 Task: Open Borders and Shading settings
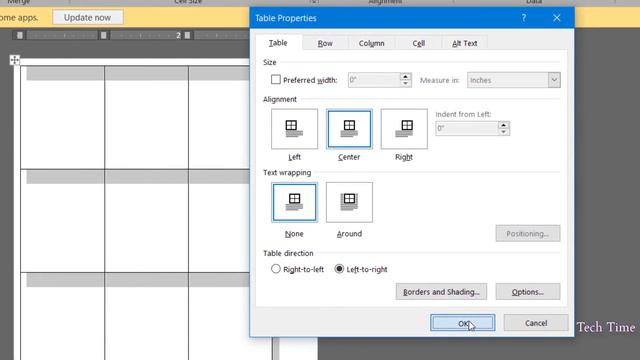(x=441, y=292)
